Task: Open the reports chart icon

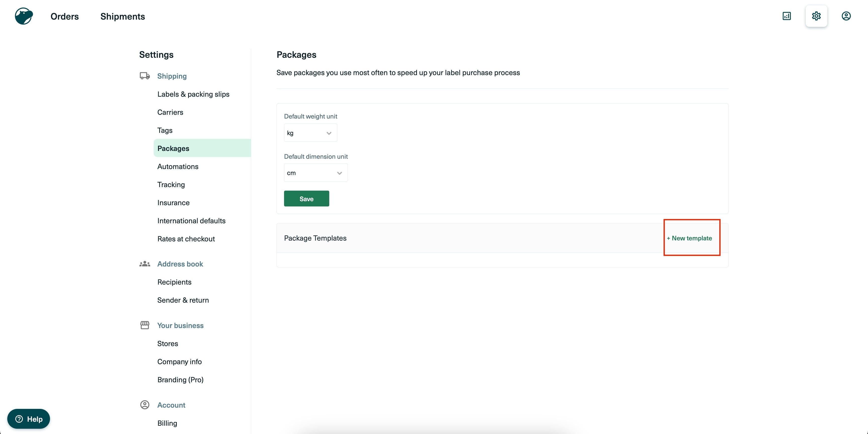Action: point(786,16)
